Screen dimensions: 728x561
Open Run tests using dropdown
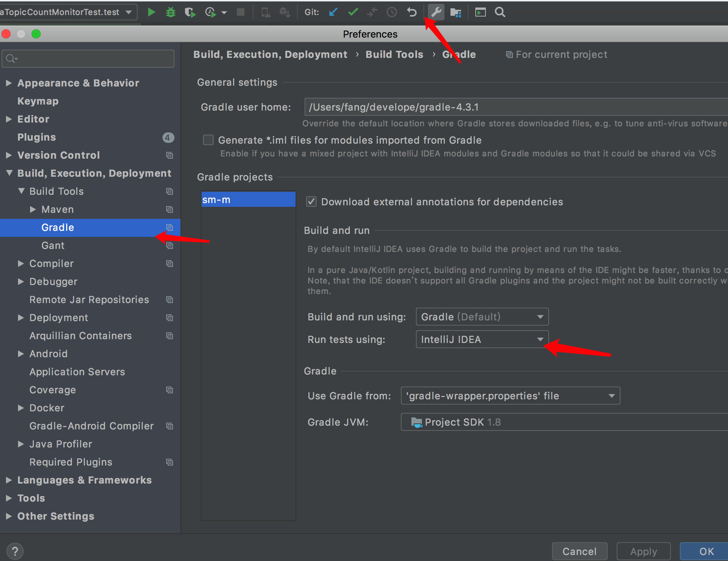(x=482, y=340)
